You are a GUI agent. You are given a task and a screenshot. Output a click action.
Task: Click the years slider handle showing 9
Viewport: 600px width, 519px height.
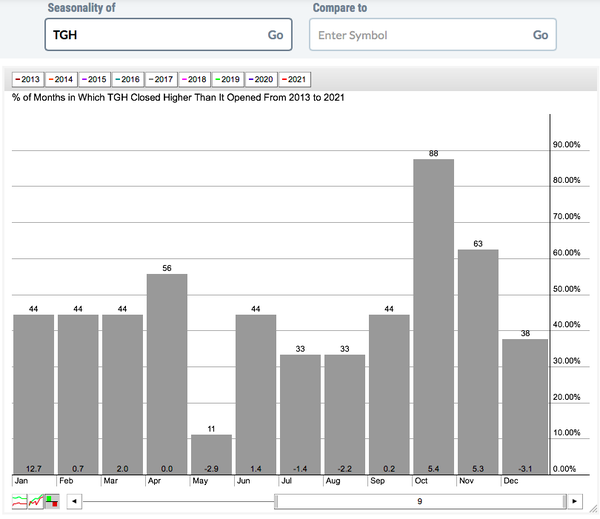tap(420, 501)
